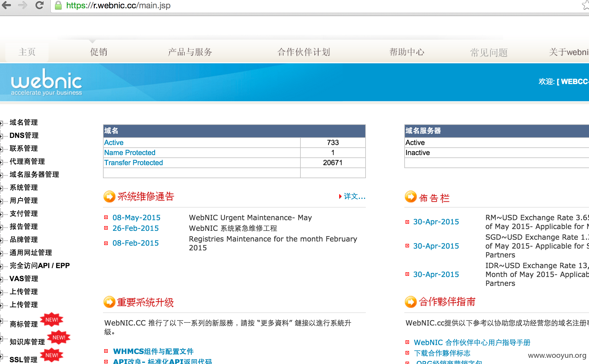Click the browser address bar URL
The height and width of the screenshot is (364, 589).
click(118, 5)
